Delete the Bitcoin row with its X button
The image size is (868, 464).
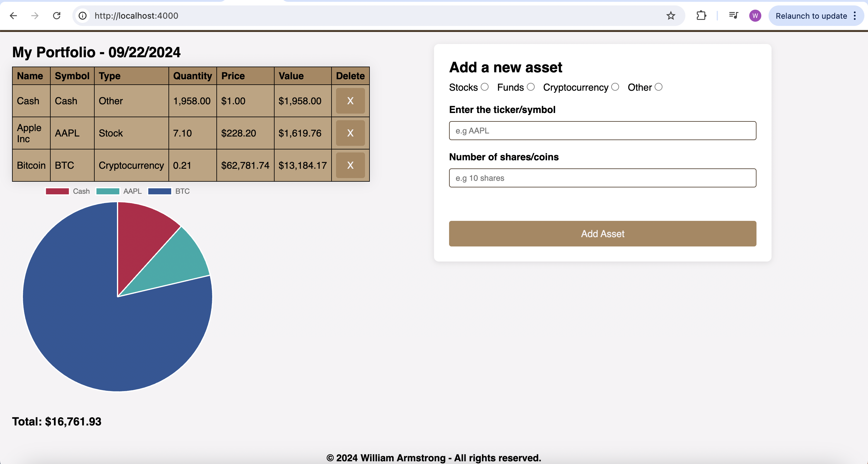pos(350,165)
